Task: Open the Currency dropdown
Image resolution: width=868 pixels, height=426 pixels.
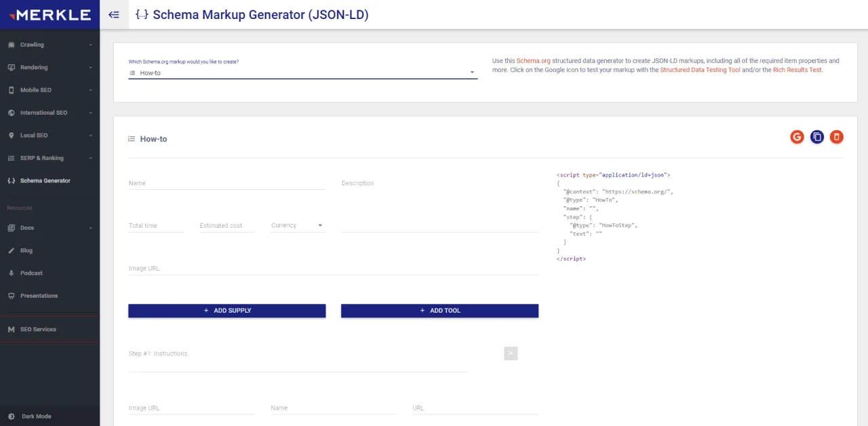Action: click(x=296, y=225)
